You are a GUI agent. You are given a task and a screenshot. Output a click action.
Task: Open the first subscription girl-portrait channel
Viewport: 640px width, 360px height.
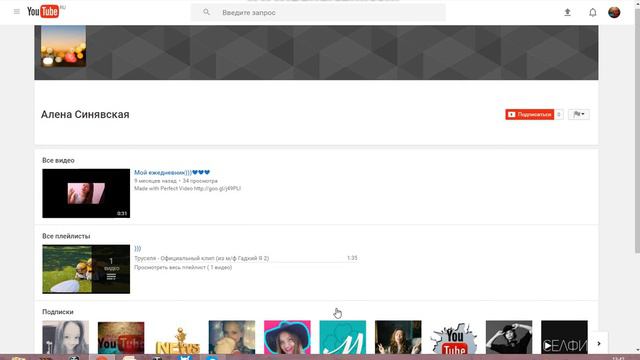[65, 337]
